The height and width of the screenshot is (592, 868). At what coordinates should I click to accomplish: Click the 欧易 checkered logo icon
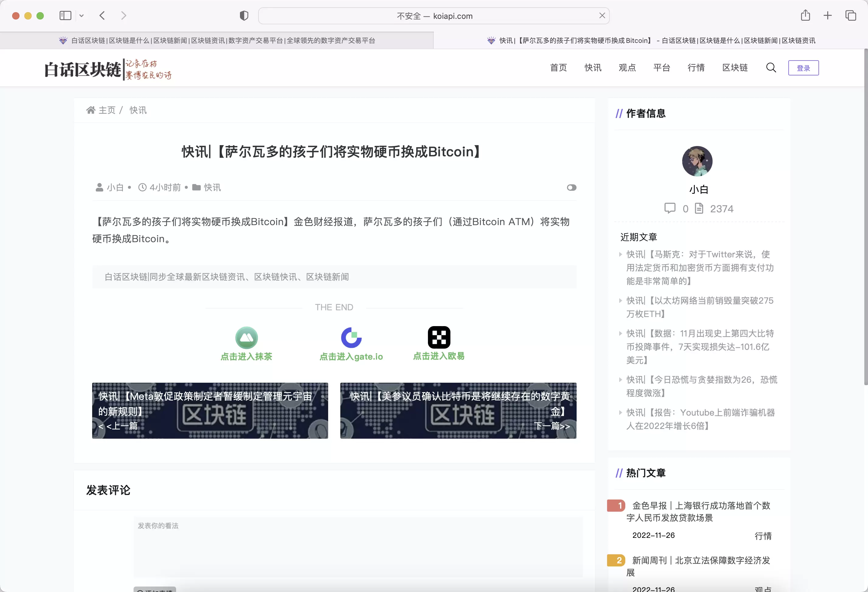(x=439, y=337)
